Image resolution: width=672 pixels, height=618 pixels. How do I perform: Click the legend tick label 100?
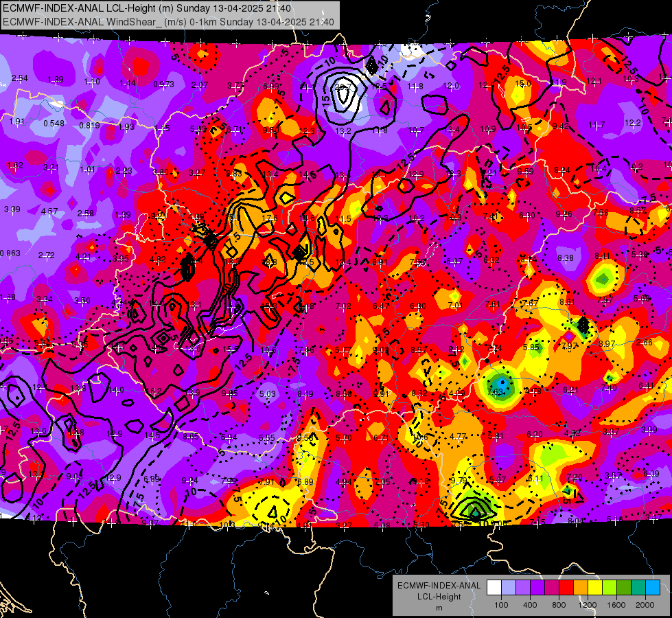click(x=501, y=605)
